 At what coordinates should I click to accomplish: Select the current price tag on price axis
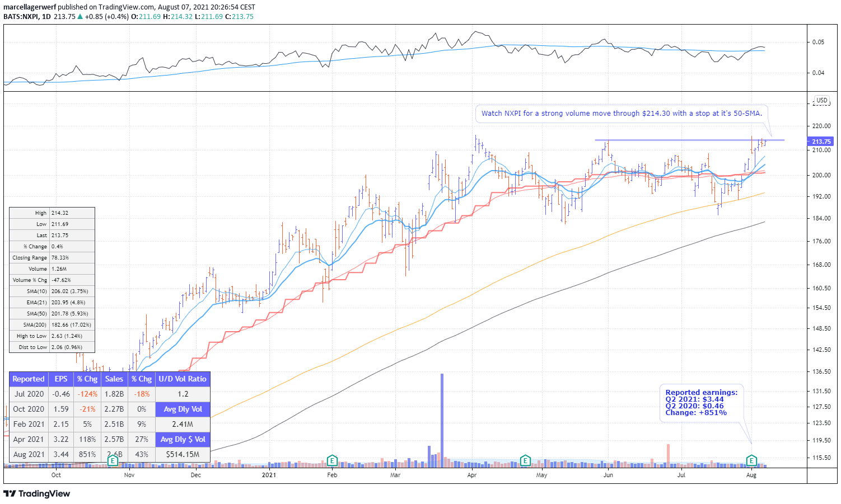click(x=821, y=142)
